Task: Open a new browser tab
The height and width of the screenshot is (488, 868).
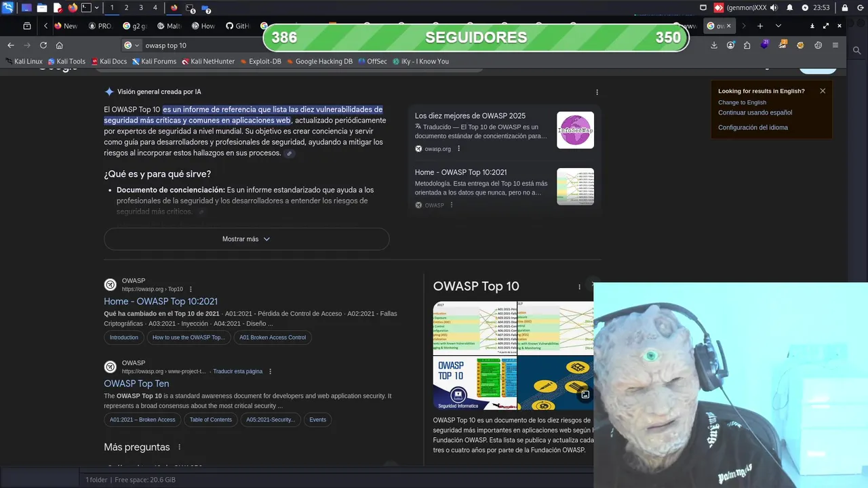Action: [x=760, y=26]
